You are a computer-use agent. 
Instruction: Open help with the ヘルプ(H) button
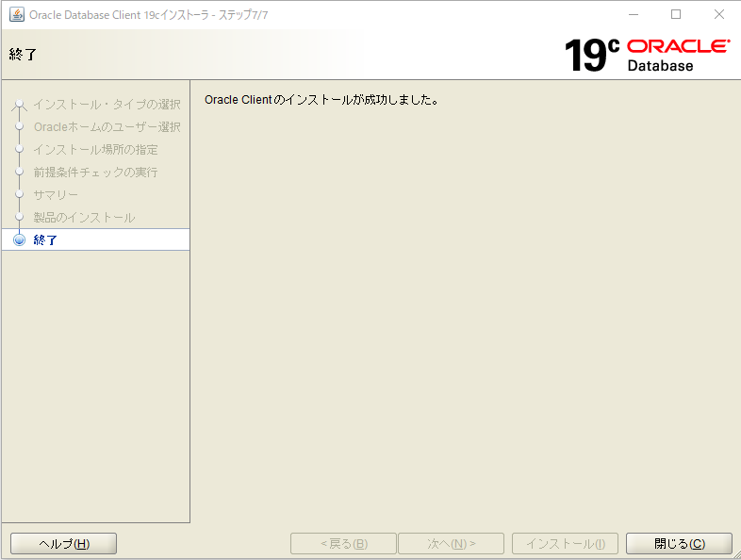[x=63, y=544]
